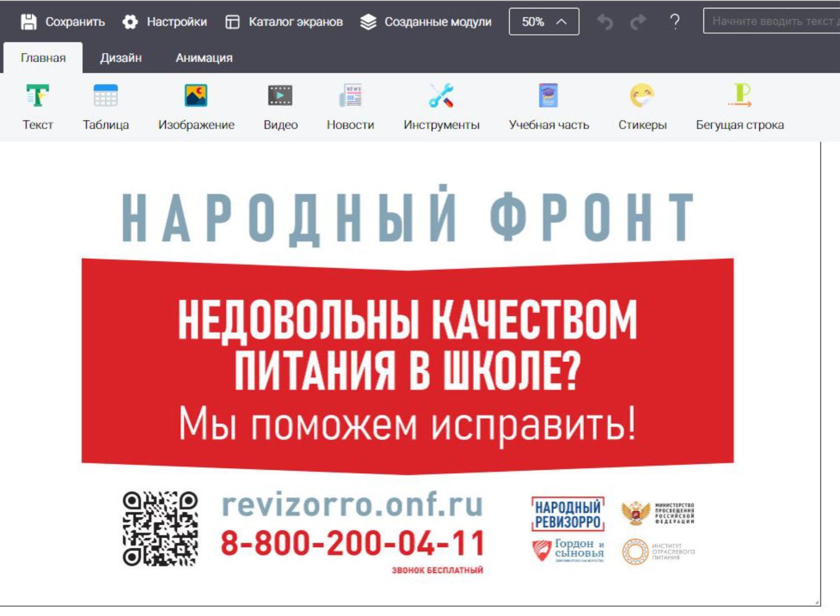Expand the 50% zoom dropdown
The height and width of the screenshot is (616, 840).
click(544, 22)
